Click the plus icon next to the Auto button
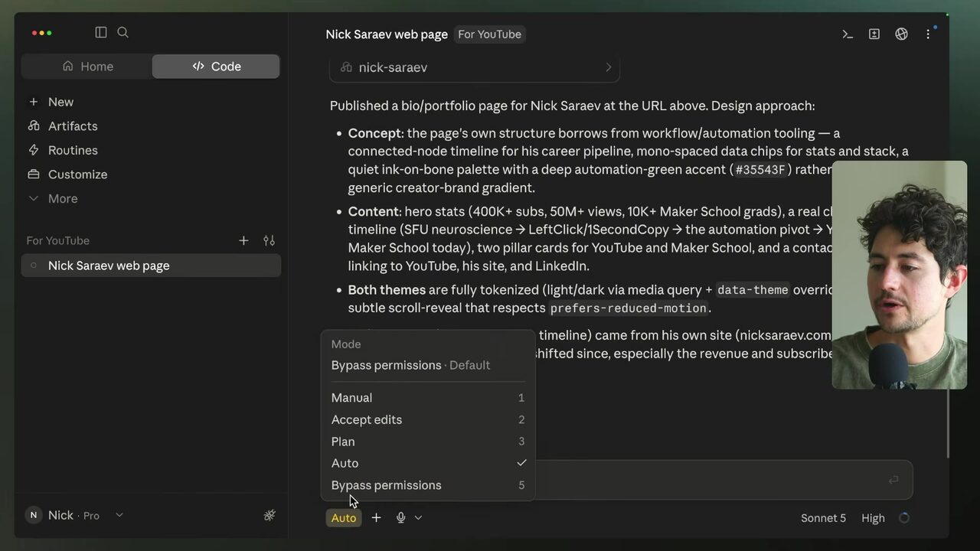Image resolution: width=980 pixels, height=551 pixels. pyautogui.click(x=376, y=518)
